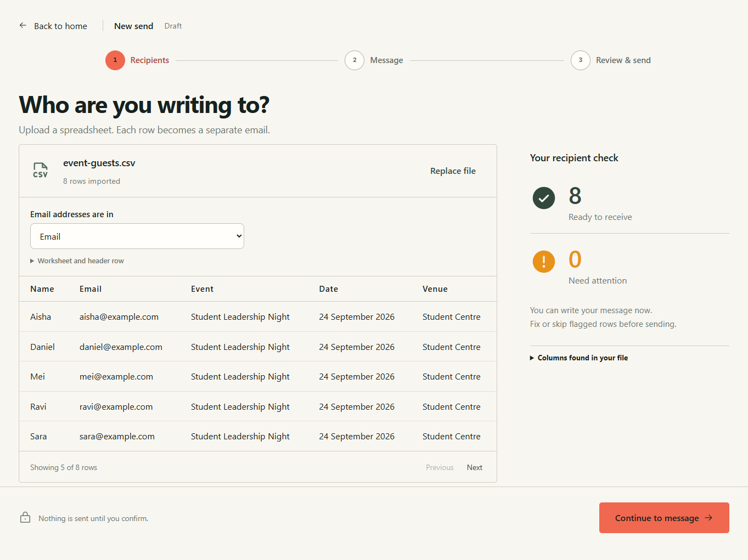Click Student Leadership Night in Mei's row

point(240,377)
